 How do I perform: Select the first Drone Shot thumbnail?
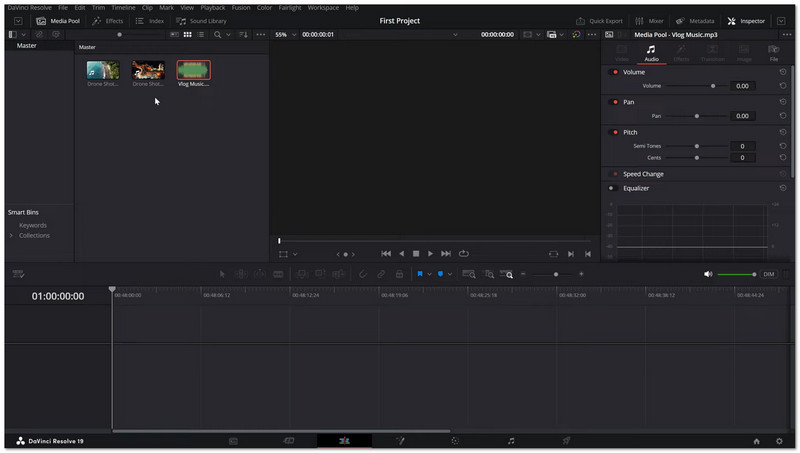click(x=103, y=70)
